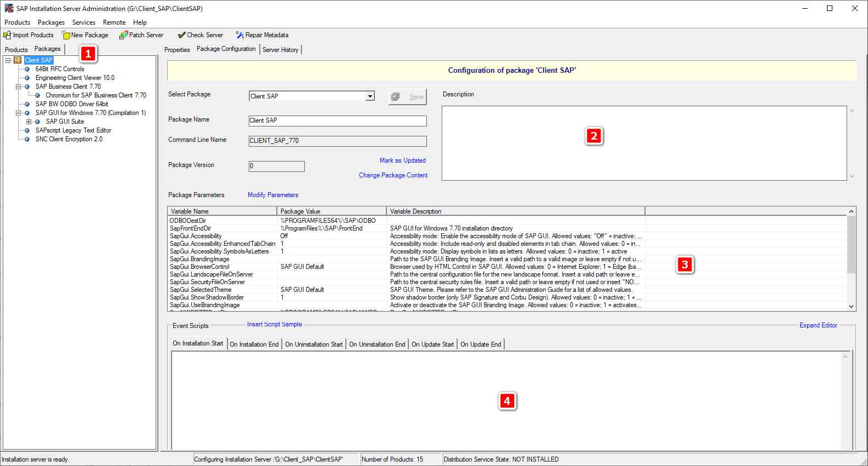Open the Select Package dropdown

(x=370, y=96)
